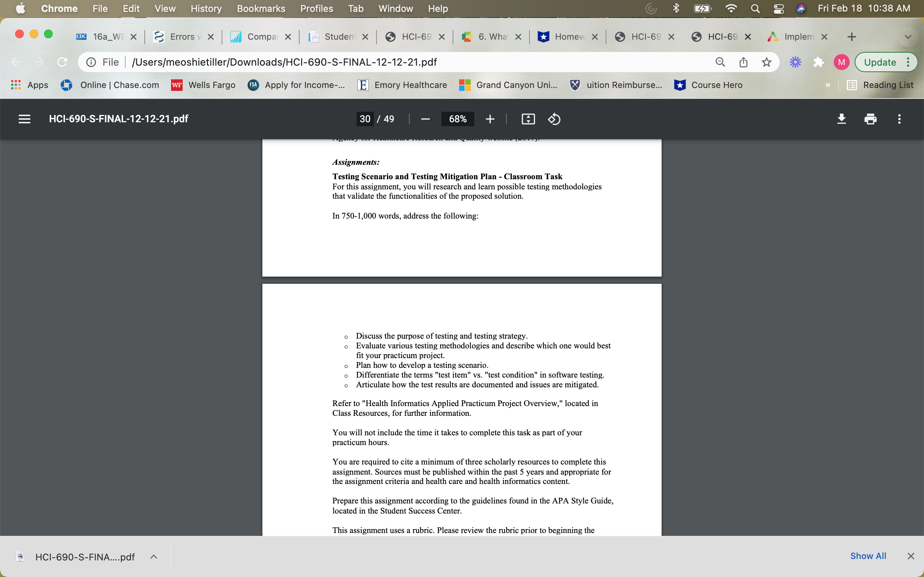
Task: Collapse the downloaded HCI-690 PDF bar chevron
Action: [153, 556]
